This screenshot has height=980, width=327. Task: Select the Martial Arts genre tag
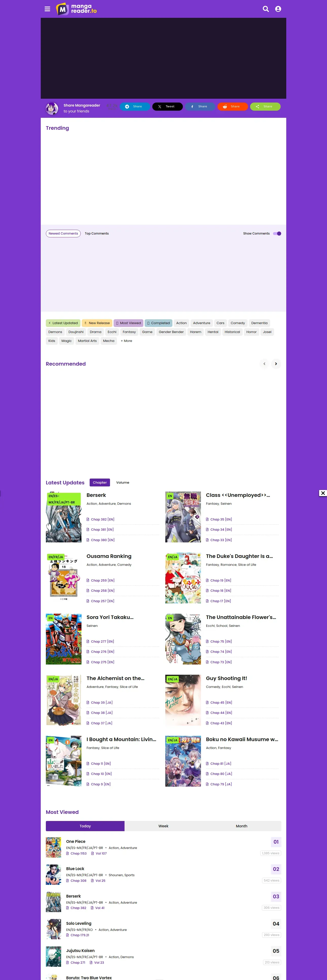(x=87, y=341)
